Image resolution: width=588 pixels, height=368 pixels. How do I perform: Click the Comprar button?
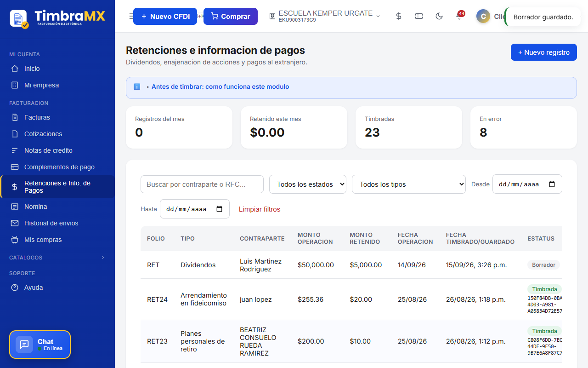click(231, 16)
